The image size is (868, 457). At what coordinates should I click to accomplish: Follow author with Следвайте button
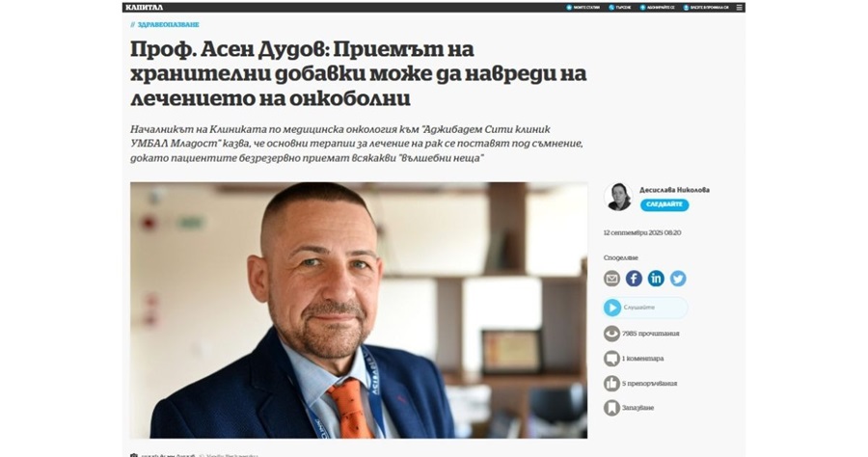(x=665, y=204)
